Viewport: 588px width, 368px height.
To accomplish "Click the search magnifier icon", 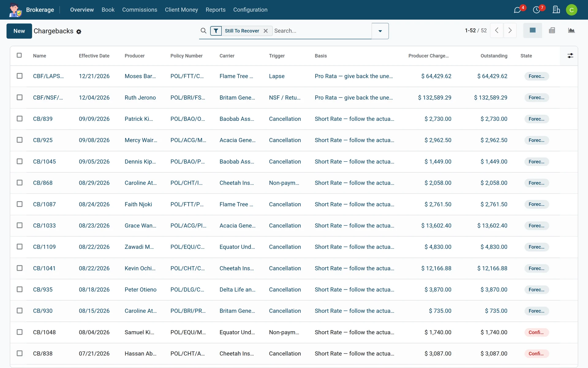I will pos(203,31).
